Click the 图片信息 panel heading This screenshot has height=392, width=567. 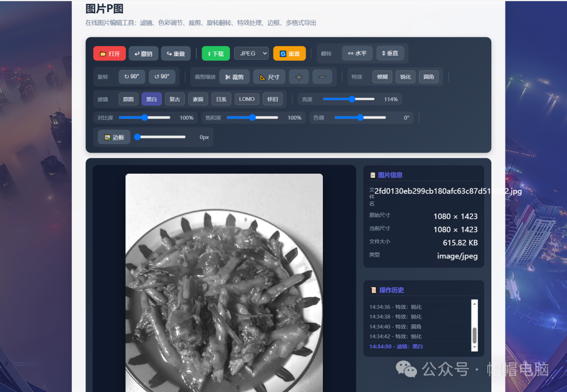386,175
